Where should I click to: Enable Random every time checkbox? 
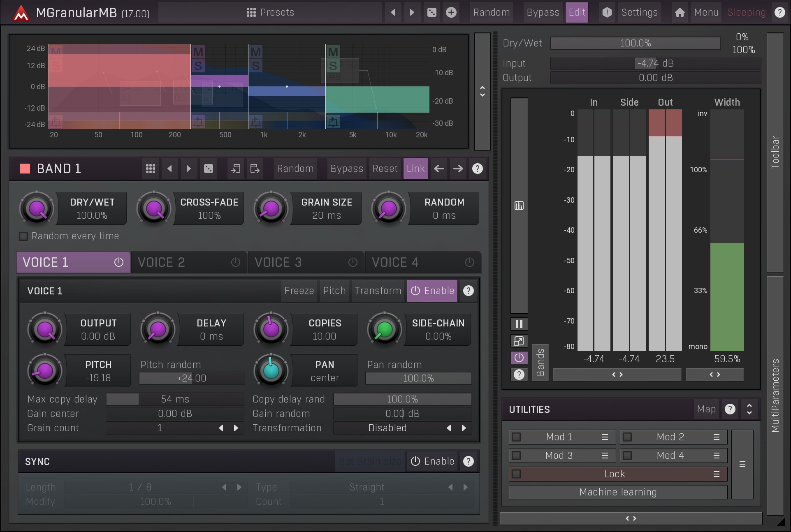pyautogui.click(x=23, y=236)
